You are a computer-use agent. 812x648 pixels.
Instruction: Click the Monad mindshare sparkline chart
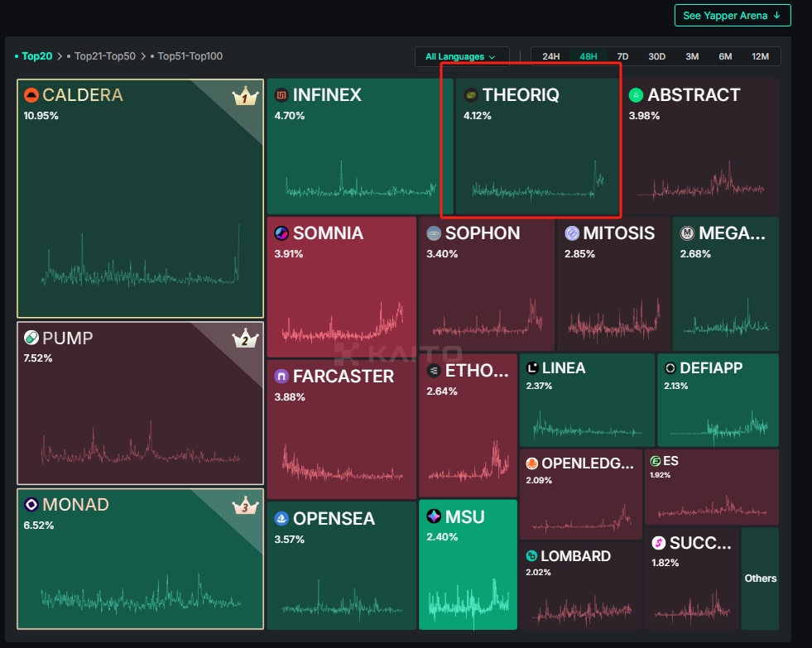pos(141,594)
